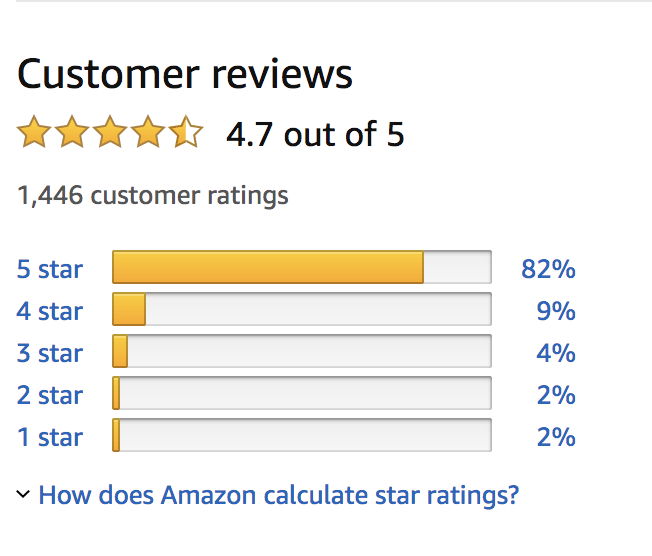Click the 9% percentage link
Image resolution: width=652 pixels, height=556 pixels.
tap(556, 311)
